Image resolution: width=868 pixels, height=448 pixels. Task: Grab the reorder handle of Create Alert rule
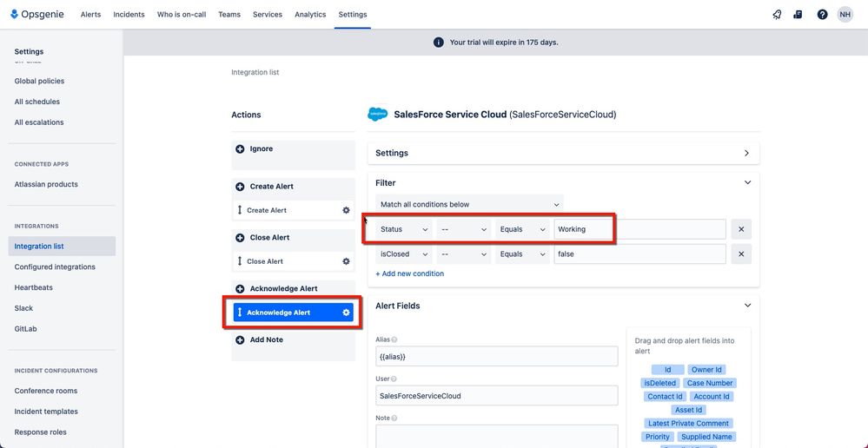240,210
